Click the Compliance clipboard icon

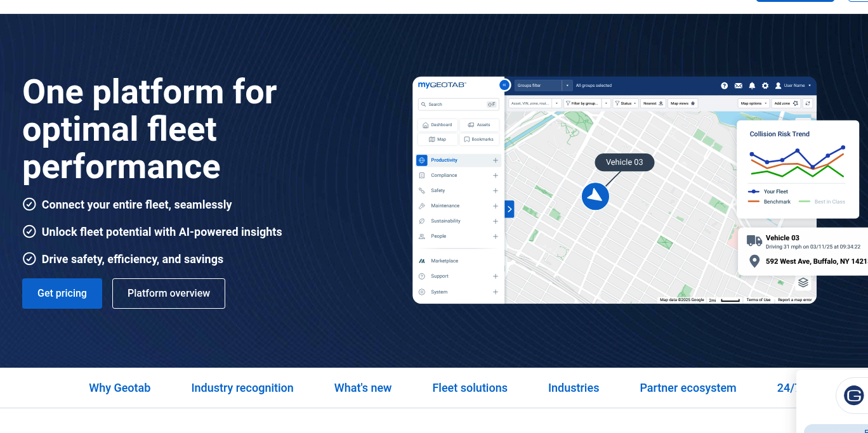pos(422,176)
